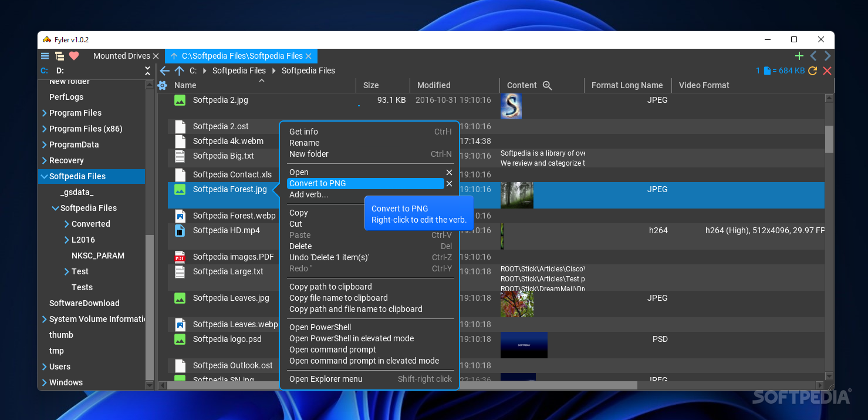The image size is (868, 420).
Task: Switch to the C: drive
Action: [44, 70]
